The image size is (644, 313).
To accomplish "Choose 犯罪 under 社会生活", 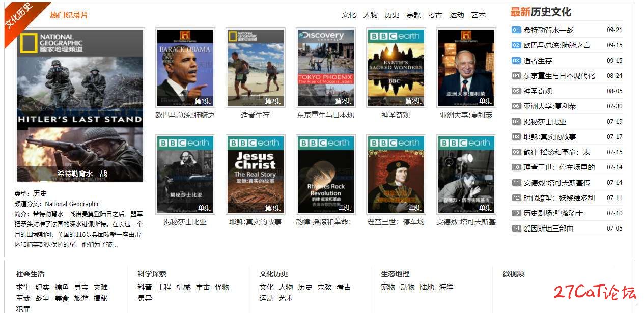I will click(x=23, y=309).
